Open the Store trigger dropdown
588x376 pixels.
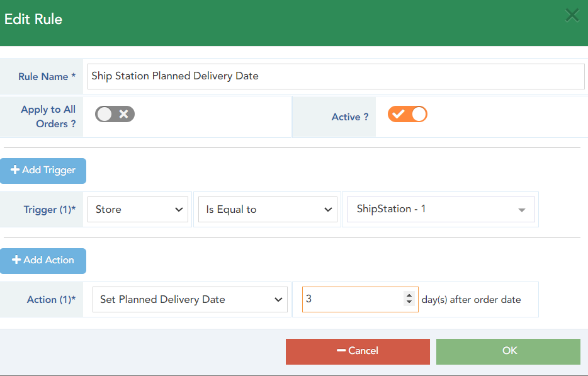137,209
